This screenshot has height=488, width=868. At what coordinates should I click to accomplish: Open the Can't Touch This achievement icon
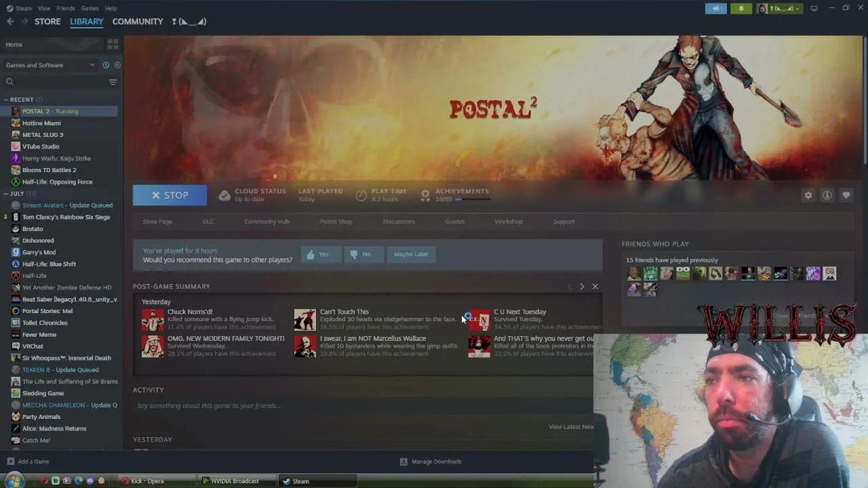305,320
